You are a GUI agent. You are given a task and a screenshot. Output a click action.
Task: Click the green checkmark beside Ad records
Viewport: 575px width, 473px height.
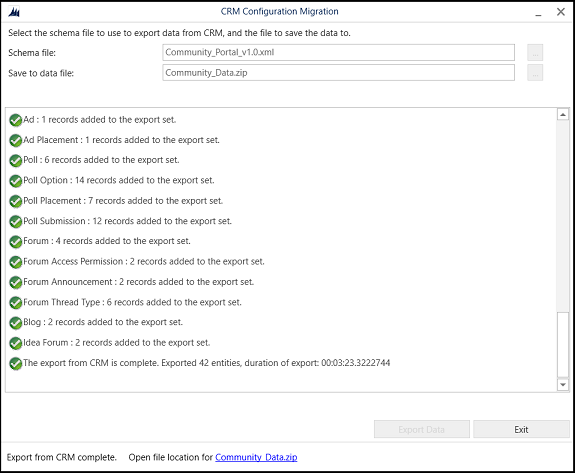click(16, 120)
